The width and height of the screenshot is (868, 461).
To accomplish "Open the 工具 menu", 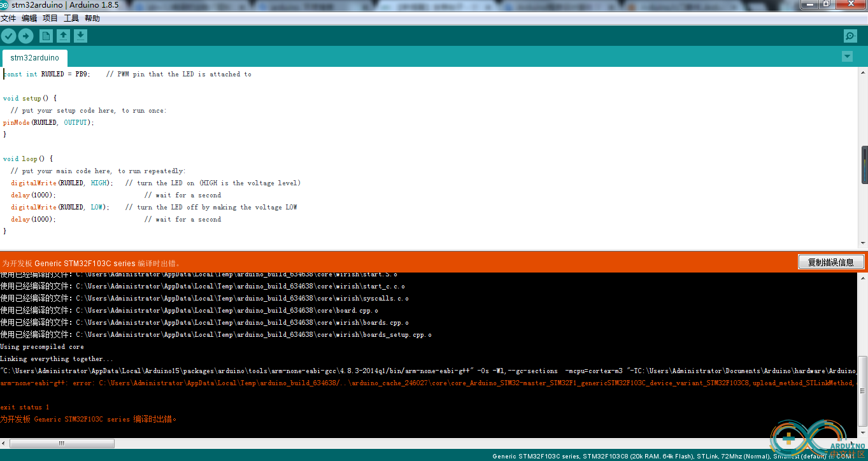I will 71,18.
